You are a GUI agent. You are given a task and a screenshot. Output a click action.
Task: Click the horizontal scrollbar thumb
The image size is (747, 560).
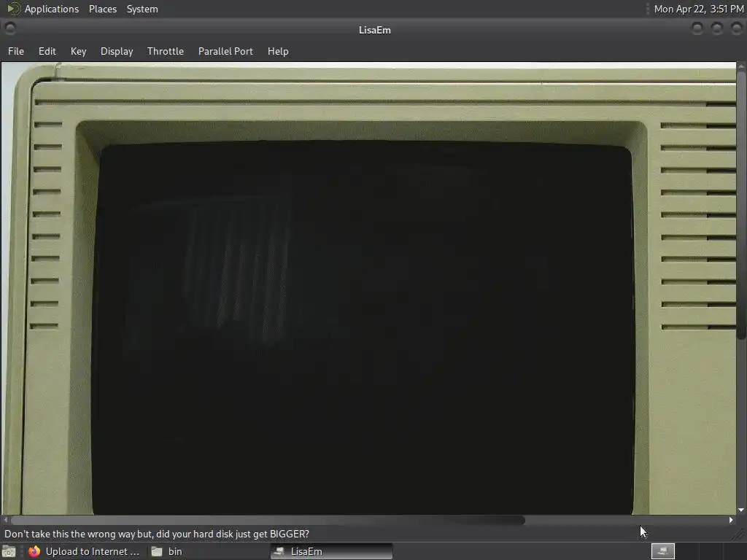click(x=268, y=521)
